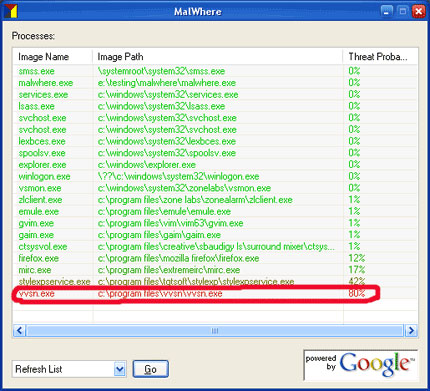This screenshot has width=430, height=391.
Task: Select the ctsysvol.exe process row
Action: [215, 246]
